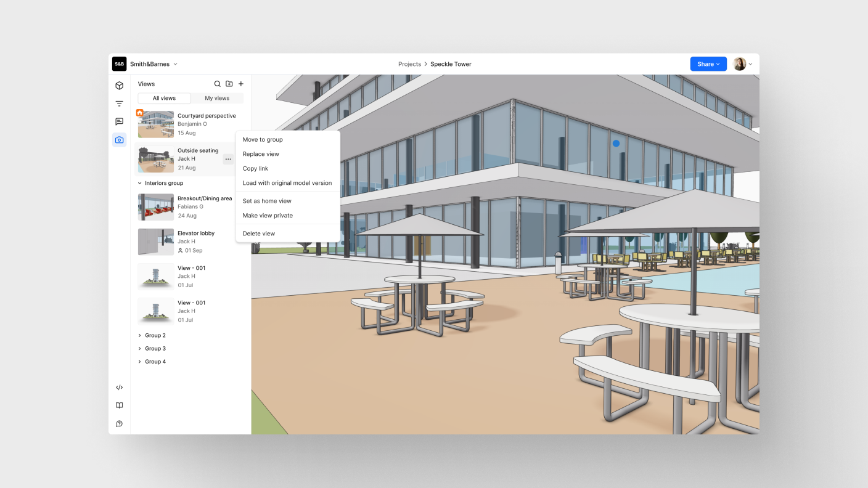Open help via the question bubble icon
This screenshot has height=488, width=868.
[119, 423]
